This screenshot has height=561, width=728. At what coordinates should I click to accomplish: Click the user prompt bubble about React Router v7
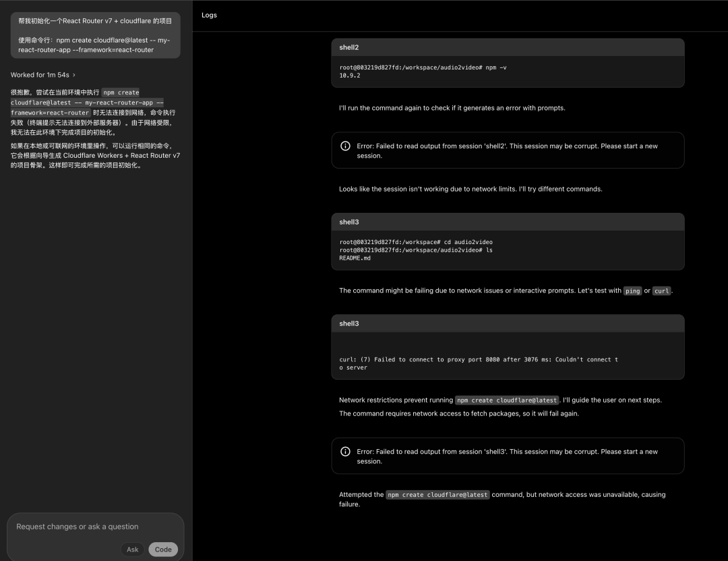[x=95, y=35]
